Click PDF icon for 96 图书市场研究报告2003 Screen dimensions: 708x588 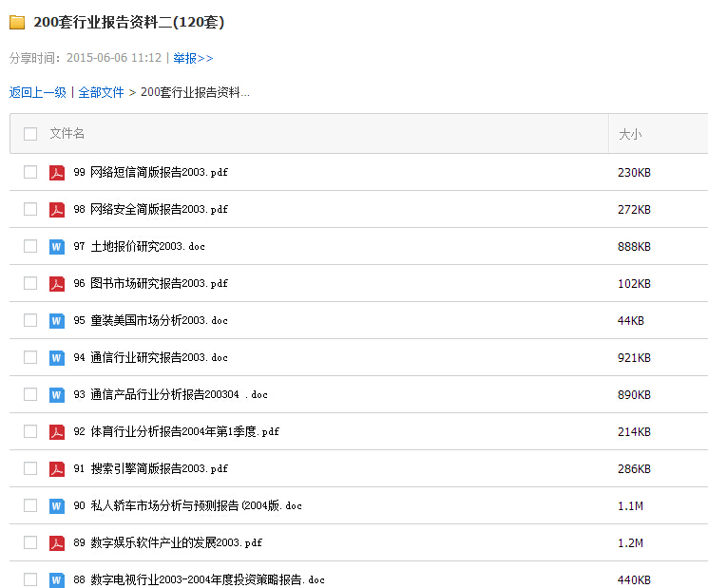click(57, 283)
